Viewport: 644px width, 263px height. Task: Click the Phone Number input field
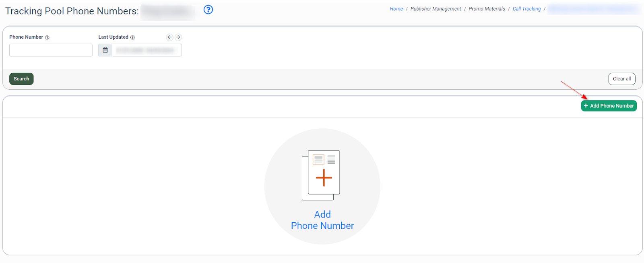click(51, 50)
